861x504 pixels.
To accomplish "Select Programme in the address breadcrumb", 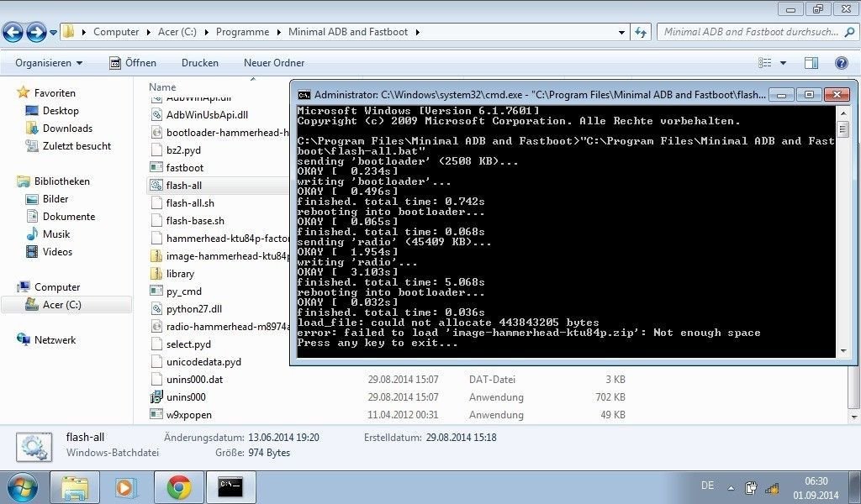I will 242,32.
